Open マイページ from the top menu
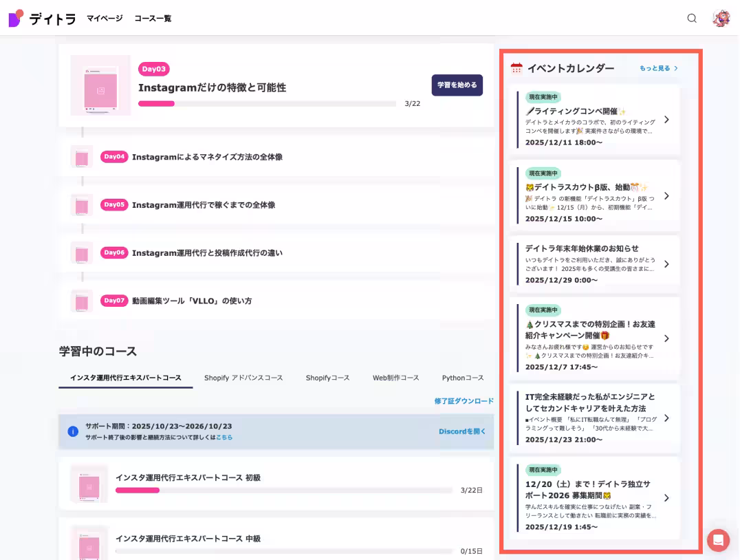740x560 pixels. point(104,19)
